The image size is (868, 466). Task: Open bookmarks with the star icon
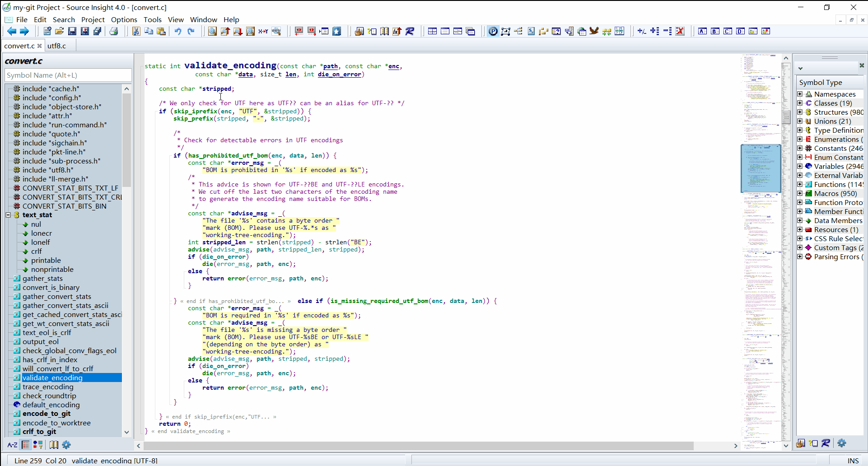337,31
